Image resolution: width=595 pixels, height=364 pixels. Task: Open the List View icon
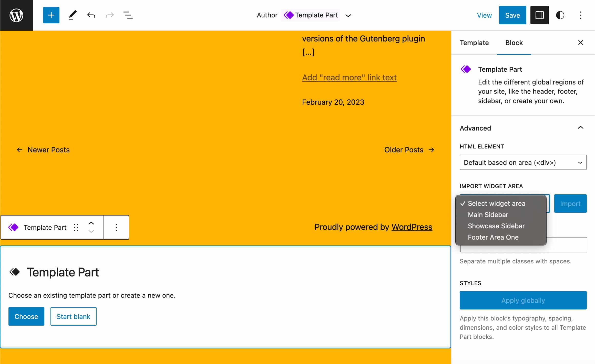(x=128, y=15)
